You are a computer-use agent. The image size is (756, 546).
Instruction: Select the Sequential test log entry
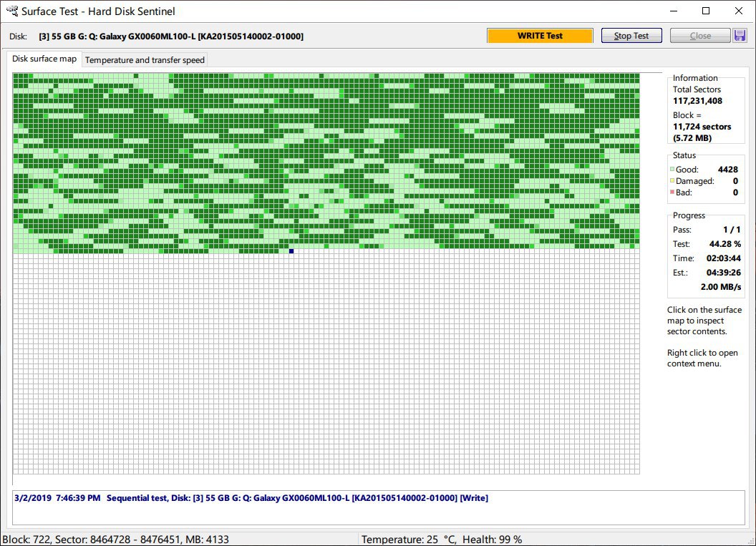[251, 498]
